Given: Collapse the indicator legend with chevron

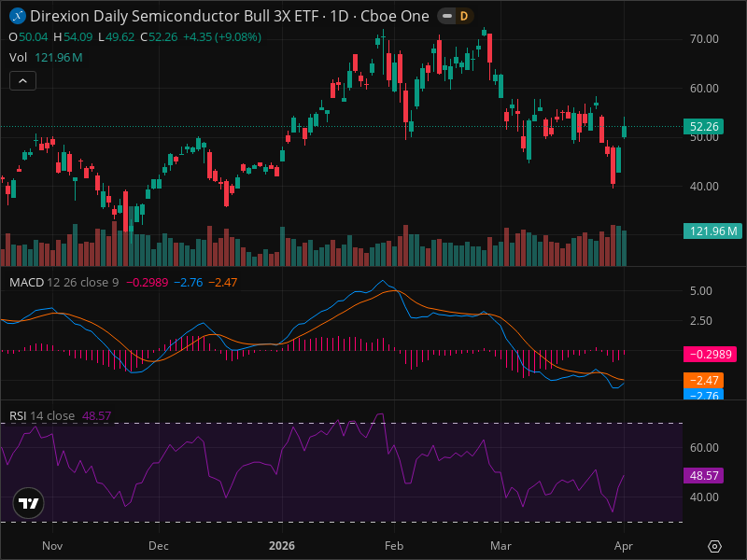Looking at the screenshot, I should pyautogui.click(x=22, y=81).
